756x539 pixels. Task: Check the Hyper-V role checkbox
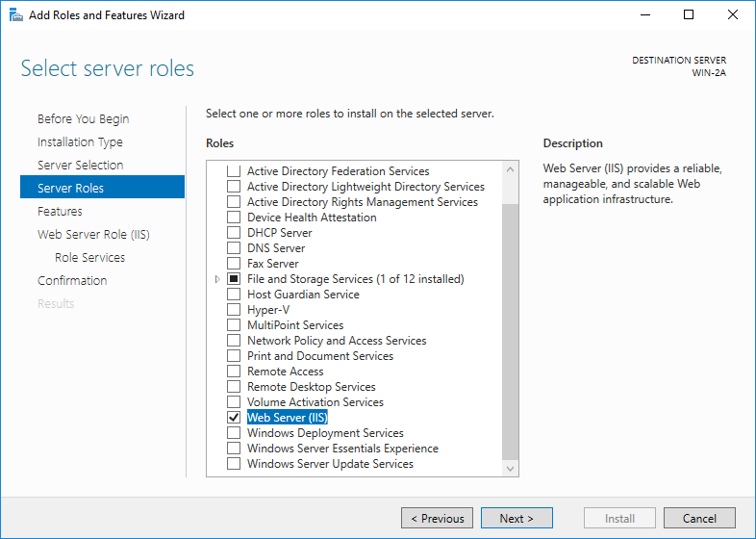[233, 310]
